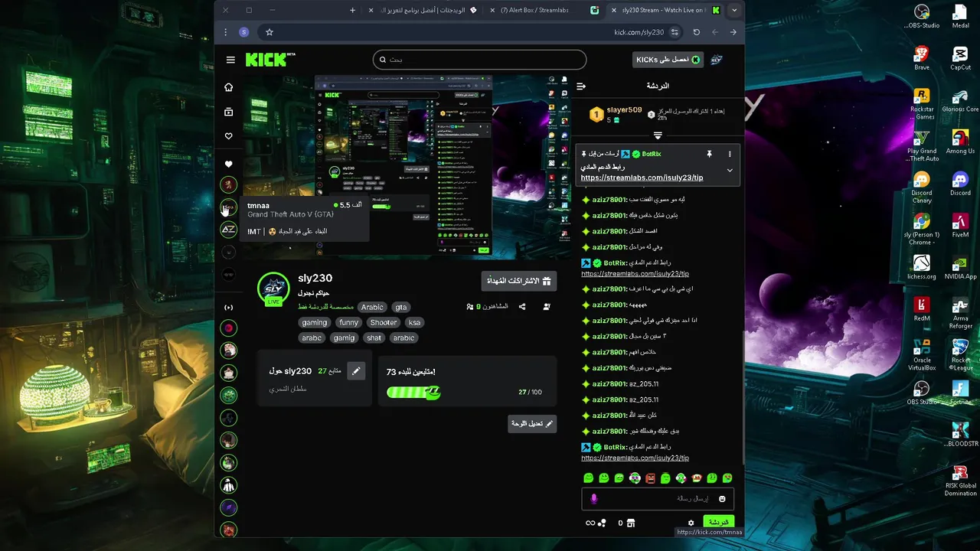
Task: Insert the angry red face emote
Action: tap(650, 478)
